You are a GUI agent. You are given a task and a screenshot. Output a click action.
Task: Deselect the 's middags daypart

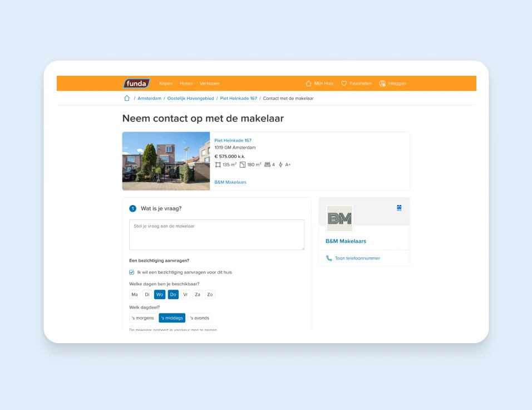(x=172, y=318)
